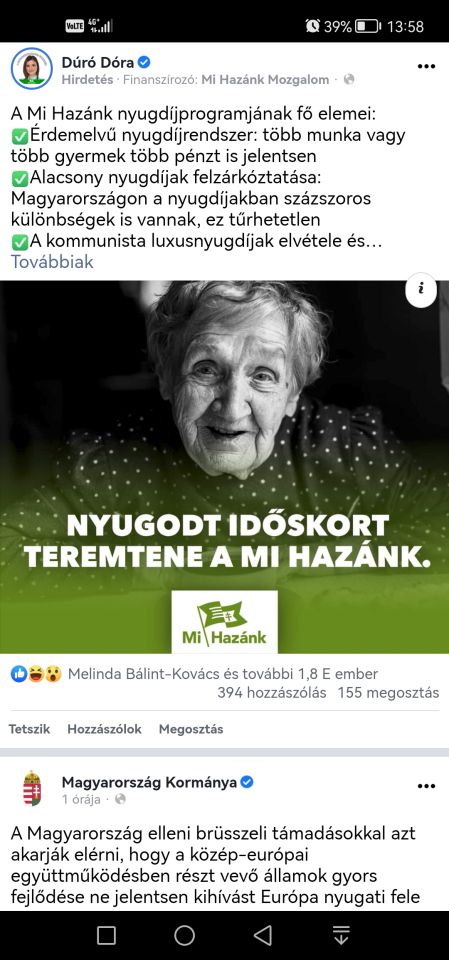
Task: Open three-dot menu on Dúró Dóra post
Action: 426,67
